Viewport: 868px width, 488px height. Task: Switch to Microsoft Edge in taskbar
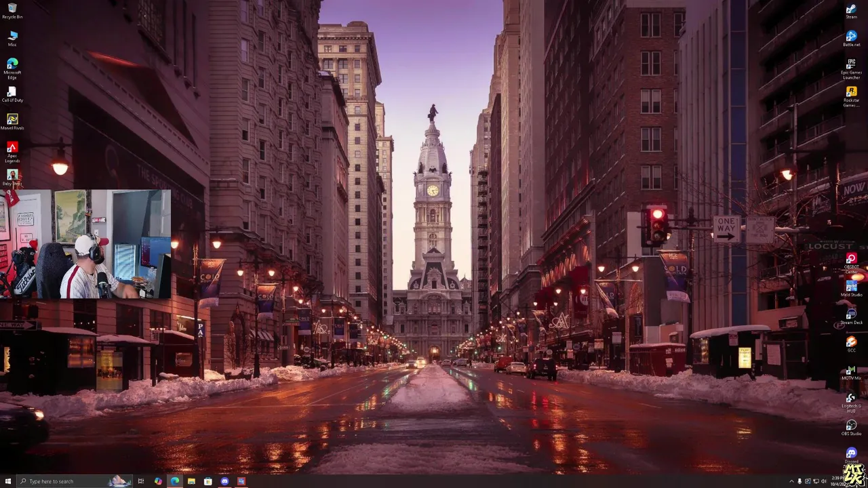pyautogui.click(x=174, y=481)
